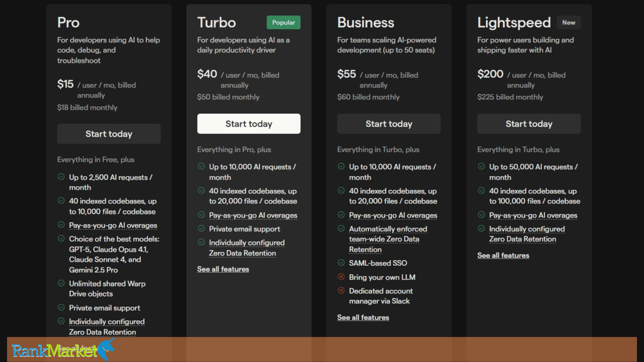Image resolution: width=644 pixels, height=362 pixels.
Task: Click the New badge on Lightspeed plan
Action: [x=569, y=22]
